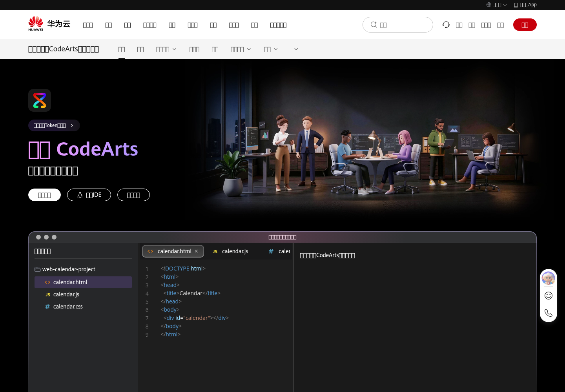
Task: Open the CodeArts colorful app icon
Action: [x=40, y=100]
